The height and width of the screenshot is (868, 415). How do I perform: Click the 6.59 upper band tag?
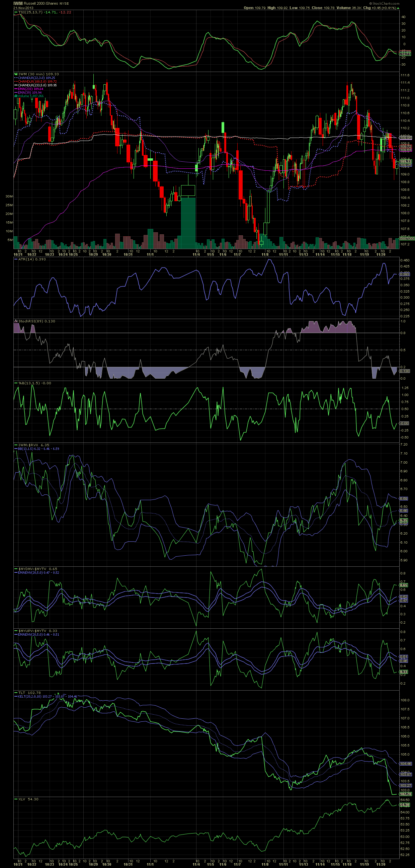coord(404,498)
